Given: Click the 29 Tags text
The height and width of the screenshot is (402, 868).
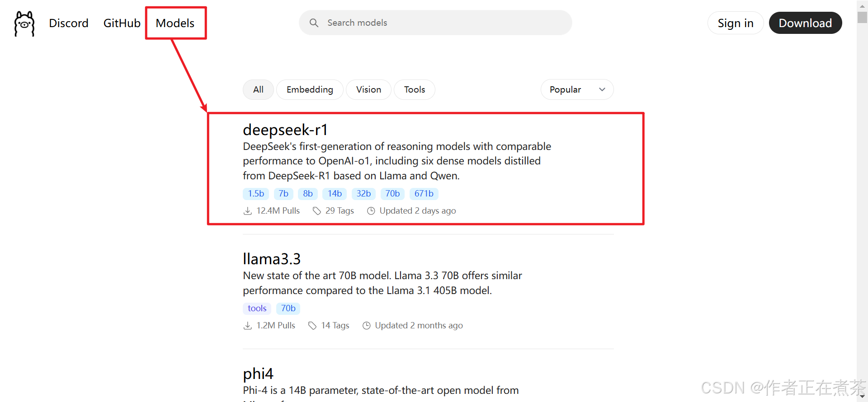Looking at the screenshot, I should (x=340, y=211).
